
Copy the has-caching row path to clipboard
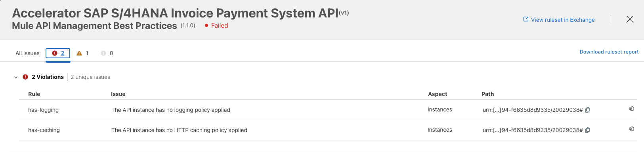[587, 130]
